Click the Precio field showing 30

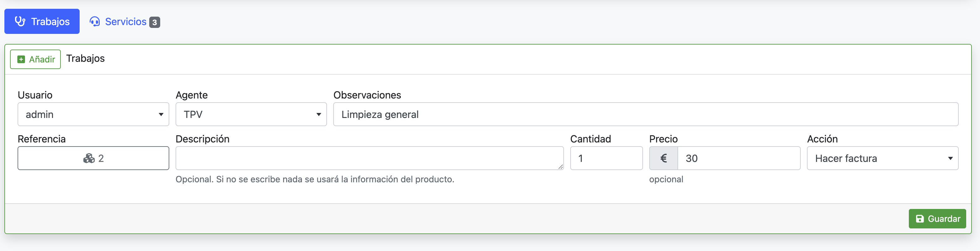click(x=738, y=158)
